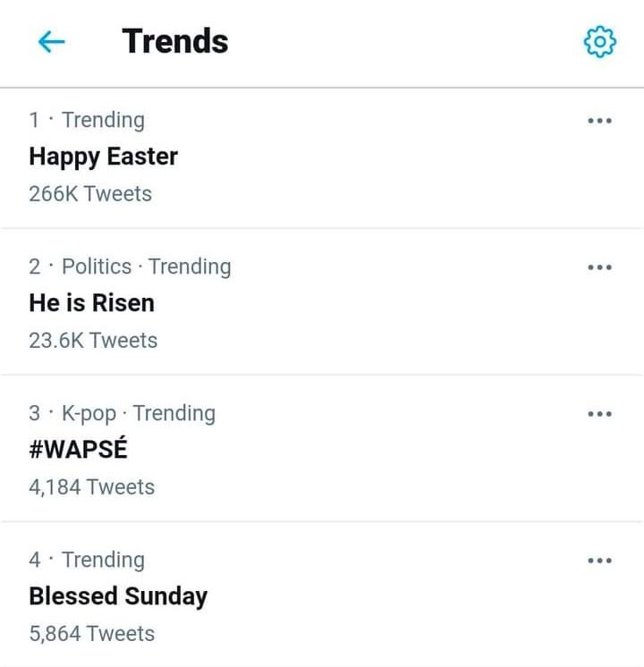Tap the 23.6K Tweets count

pos(93,341)
